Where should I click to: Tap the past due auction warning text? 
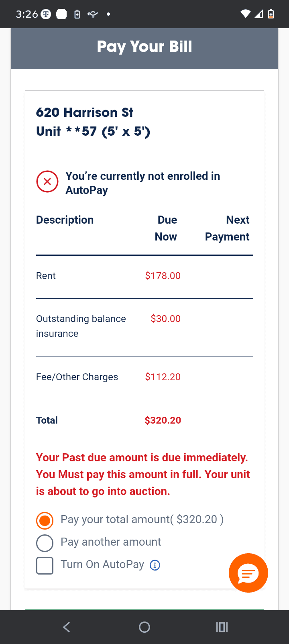[x=143, y=474]
